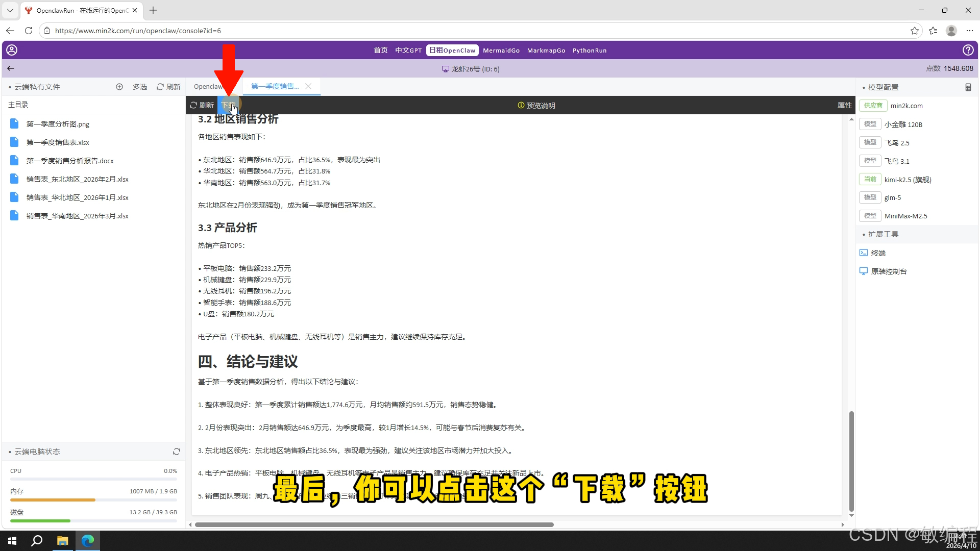Click the user account icon in purple header
980x551 pixels.
tap(12, 50)
